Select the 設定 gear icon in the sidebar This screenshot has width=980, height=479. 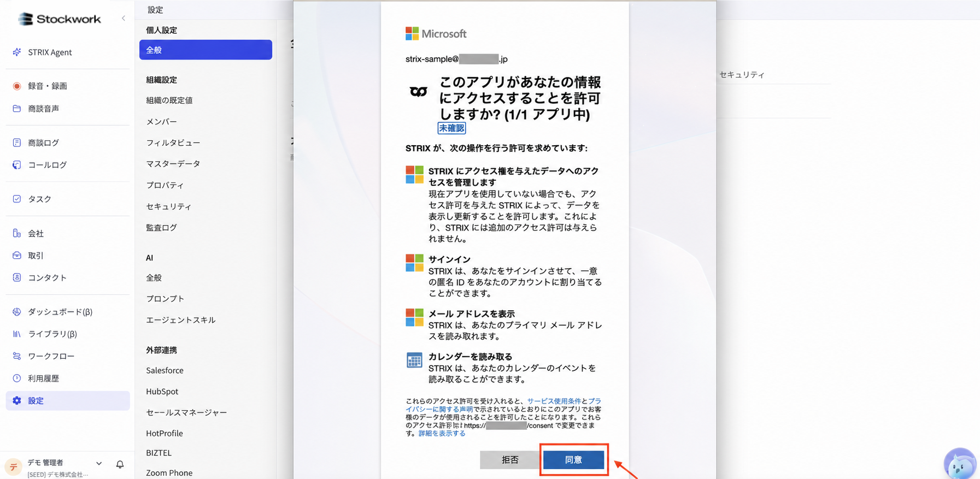coord(17,400)
